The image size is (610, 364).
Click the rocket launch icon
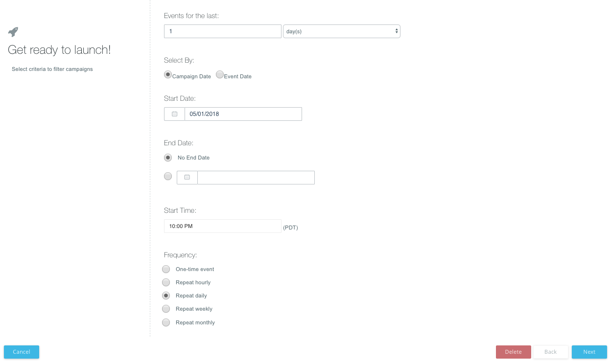13,32
